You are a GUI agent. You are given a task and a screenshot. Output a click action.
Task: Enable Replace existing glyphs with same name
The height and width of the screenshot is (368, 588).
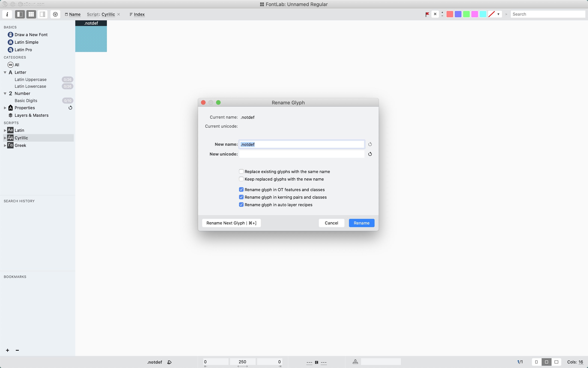[x=241, y=172]
